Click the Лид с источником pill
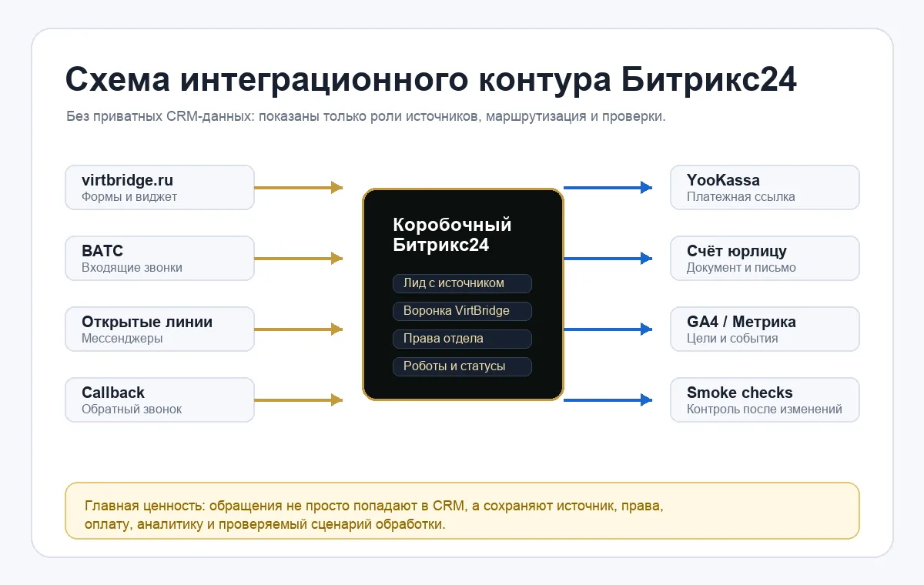 click(462, 283)
